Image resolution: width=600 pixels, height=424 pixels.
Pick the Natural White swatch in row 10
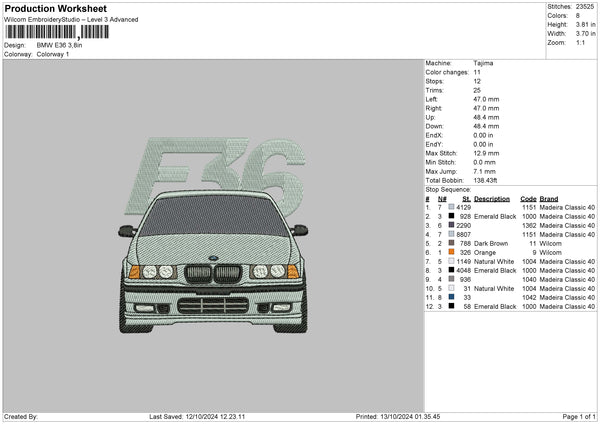tap(452, 288)
